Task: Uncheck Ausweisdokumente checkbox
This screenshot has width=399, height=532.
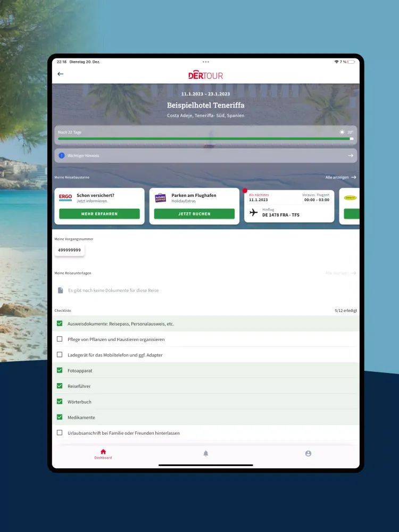Action: tap(60, 323)
